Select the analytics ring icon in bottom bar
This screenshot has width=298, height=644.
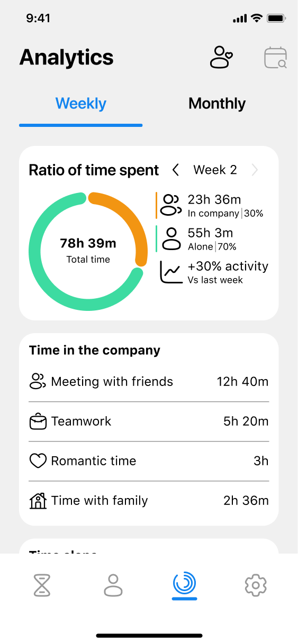184,584
